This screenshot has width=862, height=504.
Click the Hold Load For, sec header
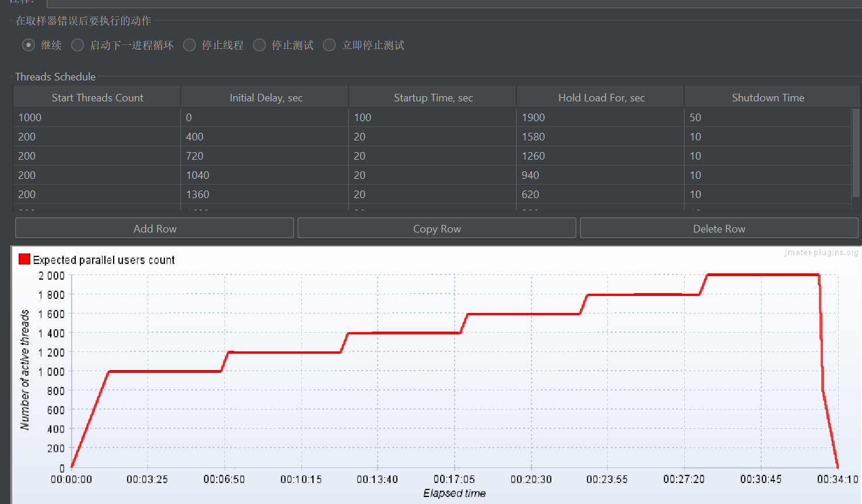click(x=601, y=97)
